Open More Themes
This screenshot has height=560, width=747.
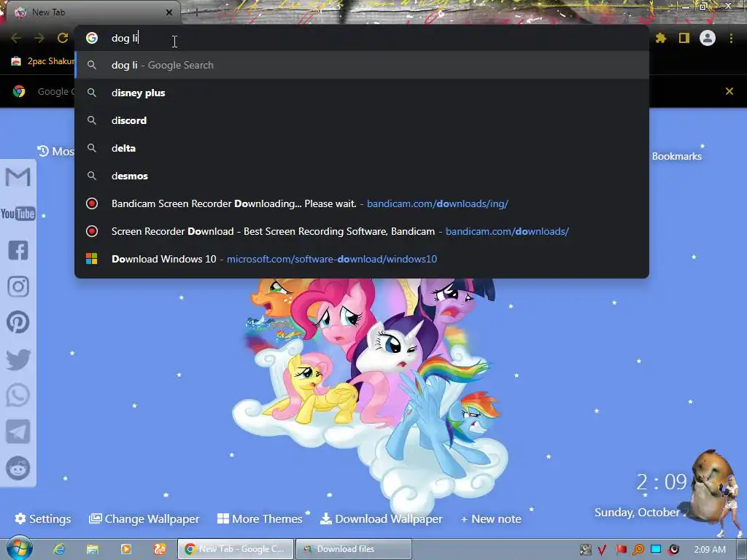[260, 518]
